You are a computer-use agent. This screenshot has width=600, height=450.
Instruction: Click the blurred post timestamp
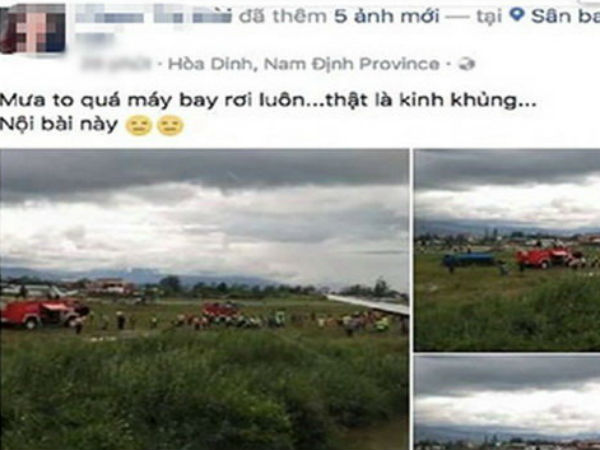116,64
